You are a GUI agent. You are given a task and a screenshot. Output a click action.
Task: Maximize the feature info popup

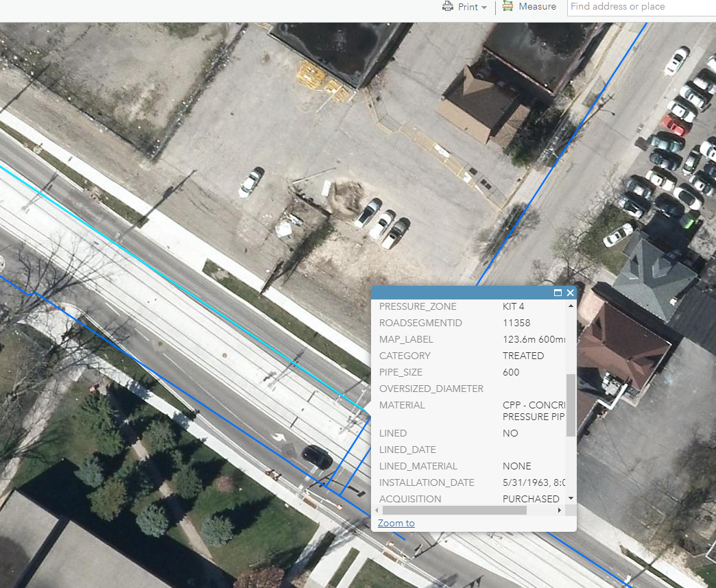(558, 293)
